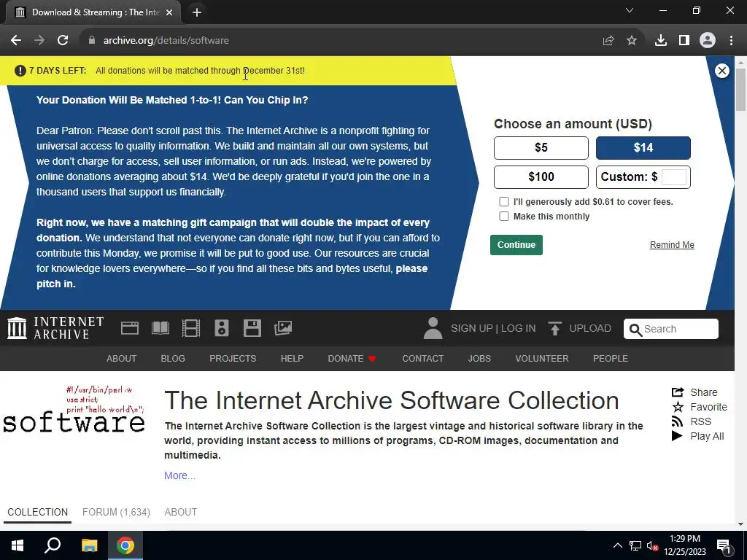This screenshot has width=747, height=560.
Task: View site information lock icon
Action: (92, 41)
